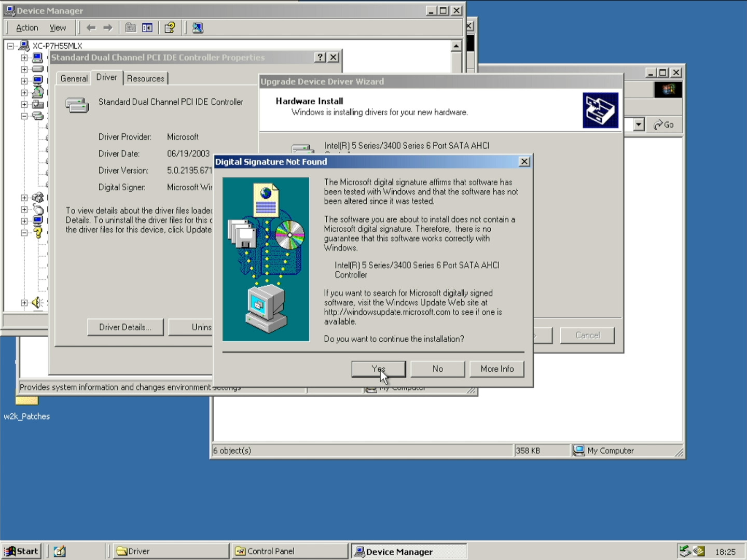747x560 pixels.
Task: Click the Start button on taskbar
Action: [x=21, y=551]
